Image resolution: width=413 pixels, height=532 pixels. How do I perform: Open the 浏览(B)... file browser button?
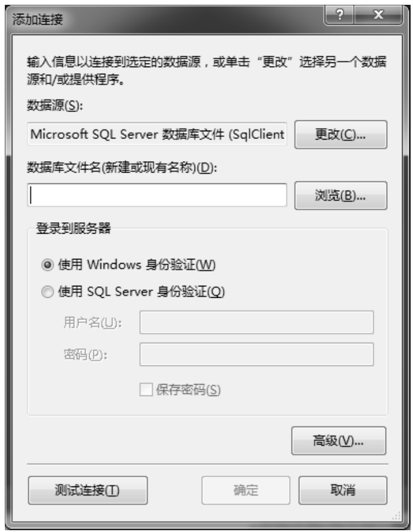click(x=341, y=195)
